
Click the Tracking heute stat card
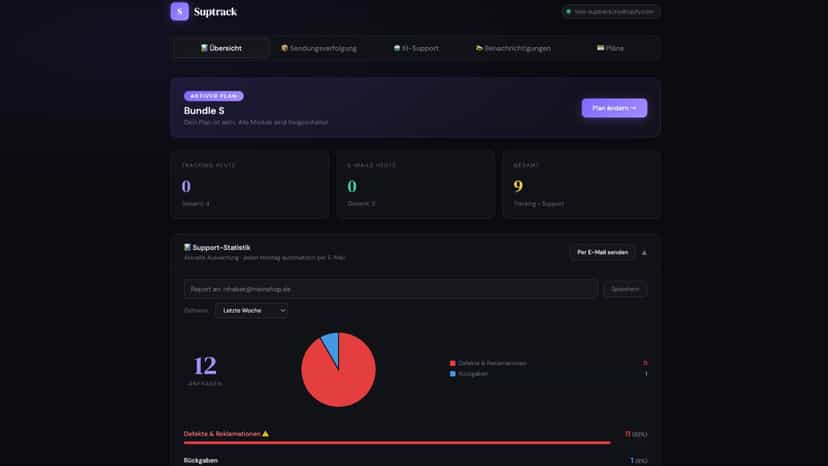click(x=250, y=184)
